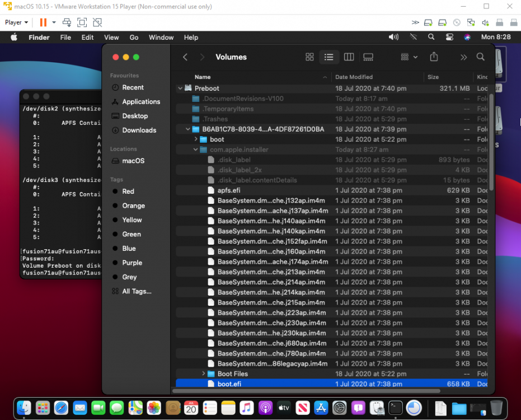The height and width of the screenshot is (420, 521).
Task: Sort by the Size column
Action: click(433, 77)
